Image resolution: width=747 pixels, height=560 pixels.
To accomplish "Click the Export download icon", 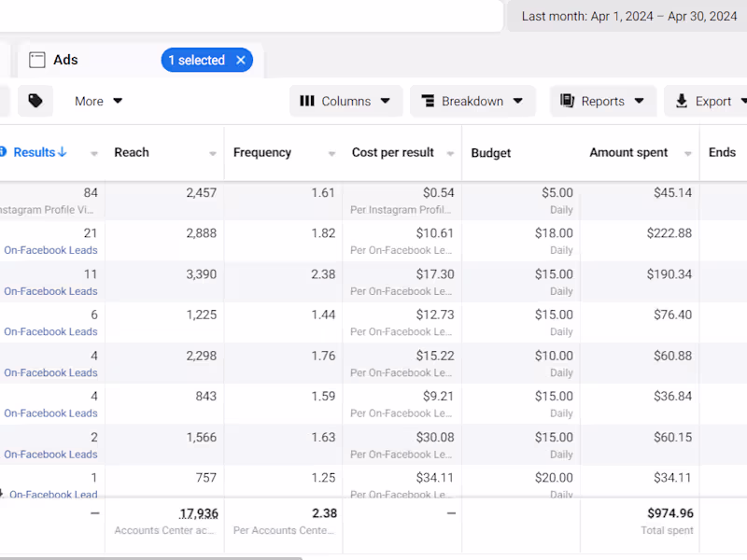I will point(682,101).
